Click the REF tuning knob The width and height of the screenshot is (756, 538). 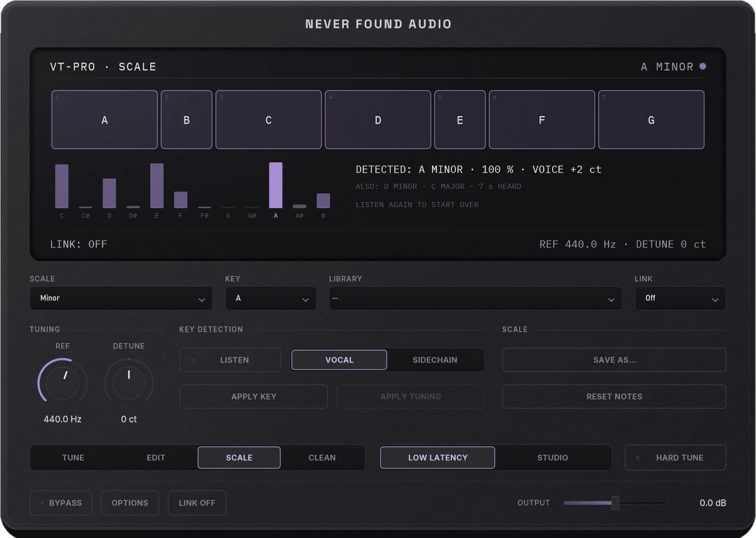63,383
